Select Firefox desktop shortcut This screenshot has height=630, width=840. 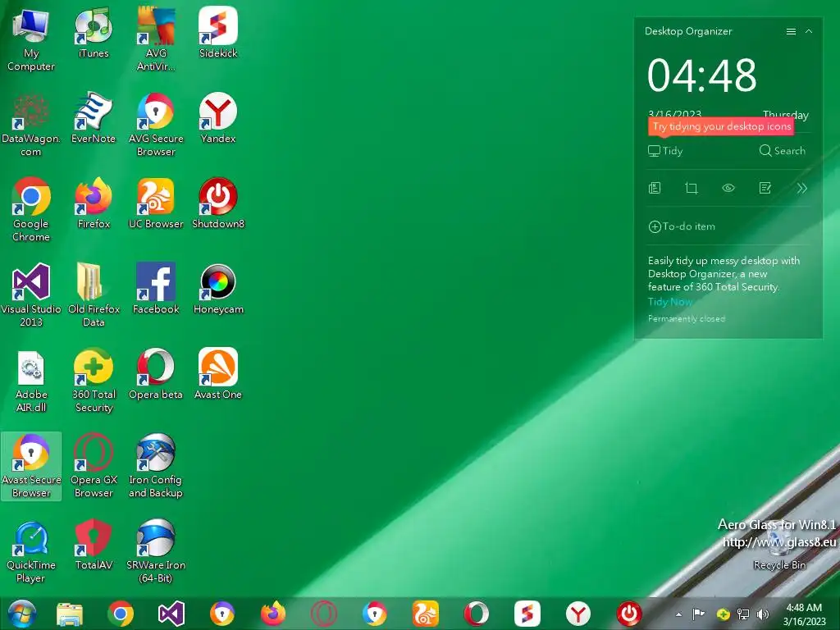tap(94, 203)
